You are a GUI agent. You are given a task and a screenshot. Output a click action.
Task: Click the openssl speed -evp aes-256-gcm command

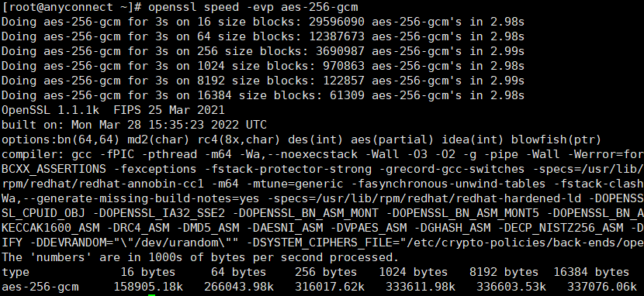point(253,7)
